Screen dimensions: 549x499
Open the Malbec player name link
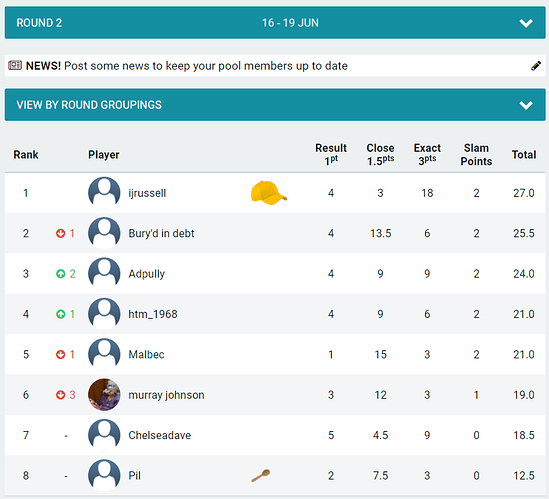pos(146,354)
